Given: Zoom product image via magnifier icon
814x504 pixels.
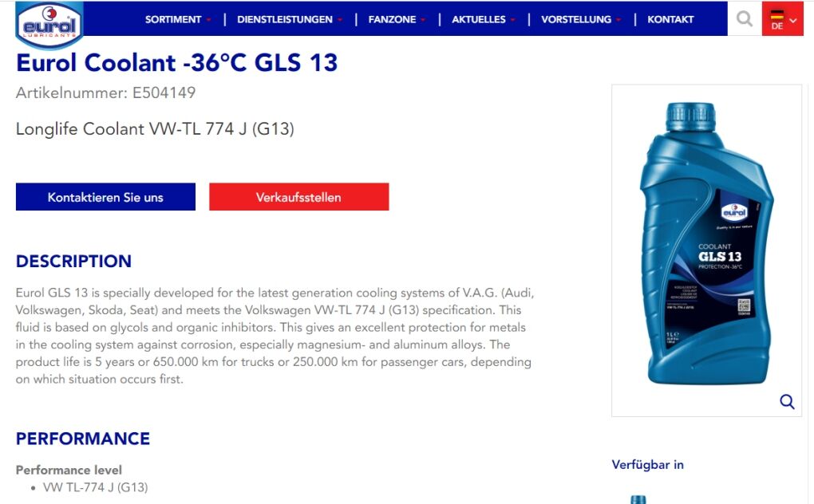Looking at the screenshot, I should [x=787, y=401].
